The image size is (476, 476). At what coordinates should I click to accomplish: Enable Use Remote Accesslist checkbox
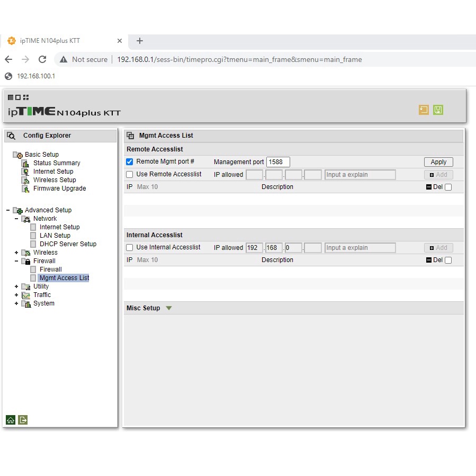pos(130,175)
